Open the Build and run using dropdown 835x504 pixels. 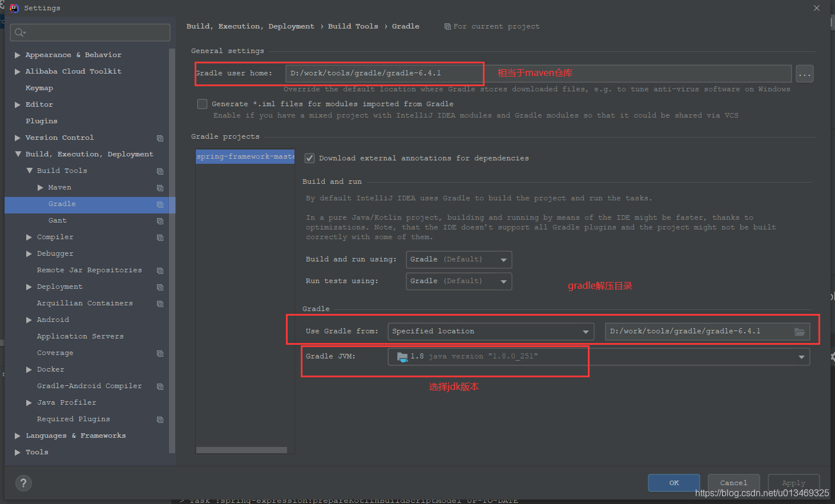[459, 260]
